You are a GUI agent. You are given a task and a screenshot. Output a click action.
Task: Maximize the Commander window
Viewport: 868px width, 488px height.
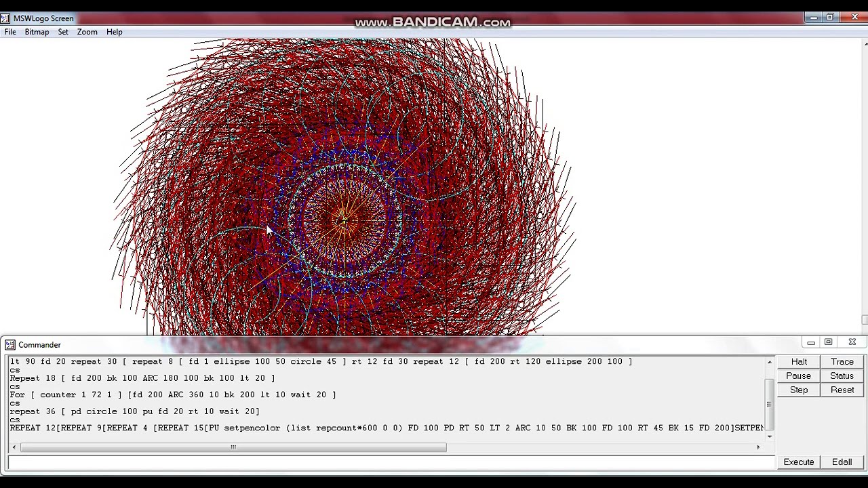pos(829,342)
